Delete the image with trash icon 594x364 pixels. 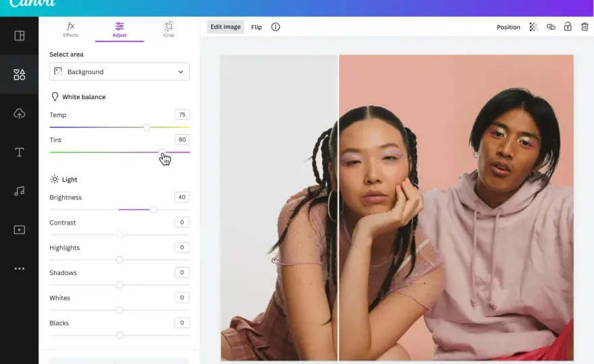(x=585, y=27)
